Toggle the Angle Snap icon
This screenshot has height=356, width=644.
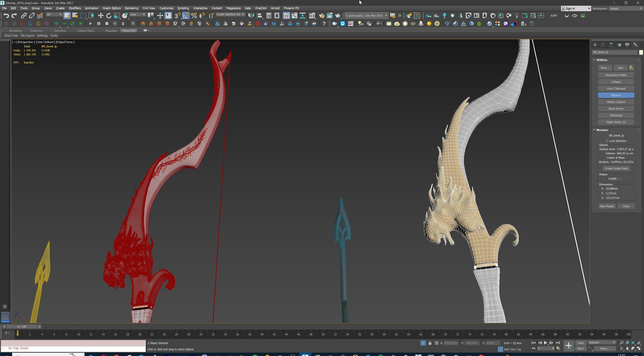(x=186, y=15)
